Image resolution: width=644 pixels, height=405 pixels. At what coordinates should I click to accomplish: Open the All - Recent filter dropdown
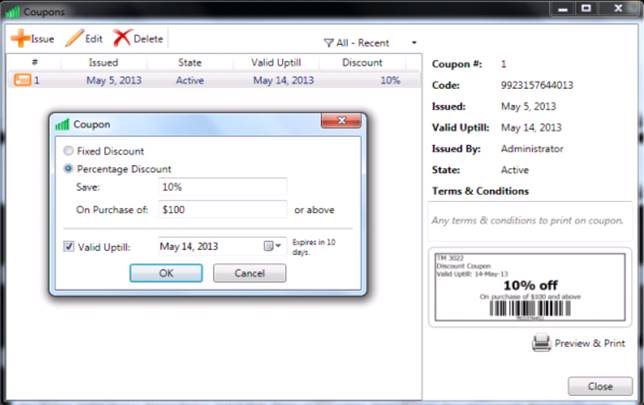point(413,43)
